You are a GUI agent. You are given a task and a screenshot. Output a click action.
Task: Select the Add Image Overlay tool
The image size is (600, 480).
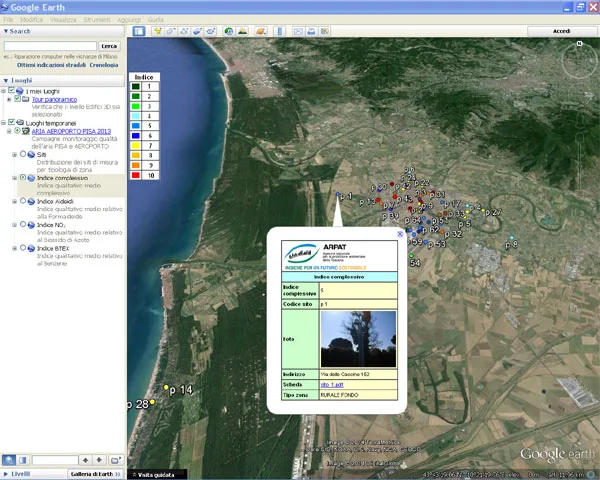pyautogui.click(x=197, y=31)
